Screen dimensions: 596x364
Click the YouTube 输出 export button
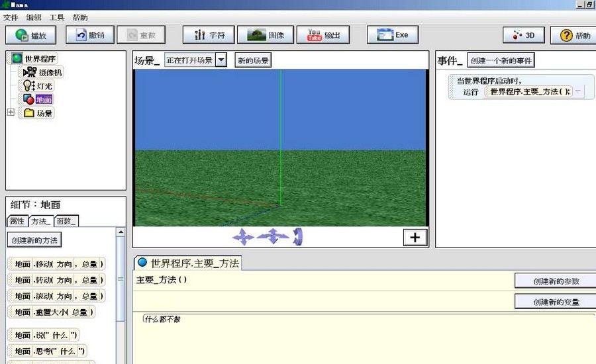(x=323, y=35)
